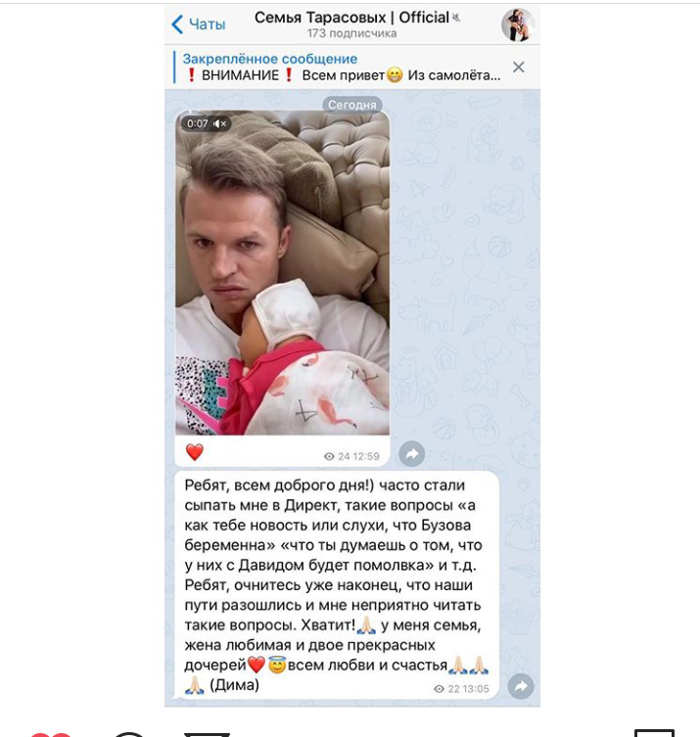Screen dimensions: 700x737
Task: Forward the text message by Дима
Action: 521,687
